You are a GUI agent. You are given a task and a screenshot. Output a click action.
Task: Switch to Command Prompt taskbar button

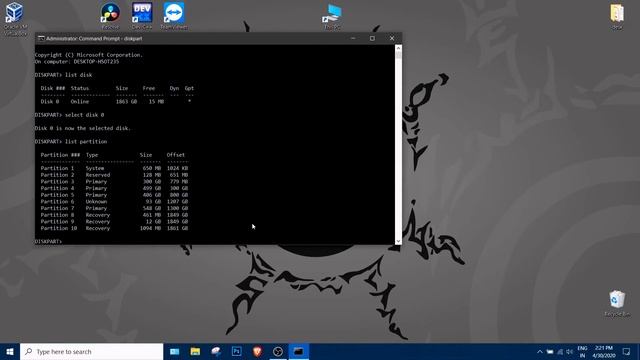(298, 351)
